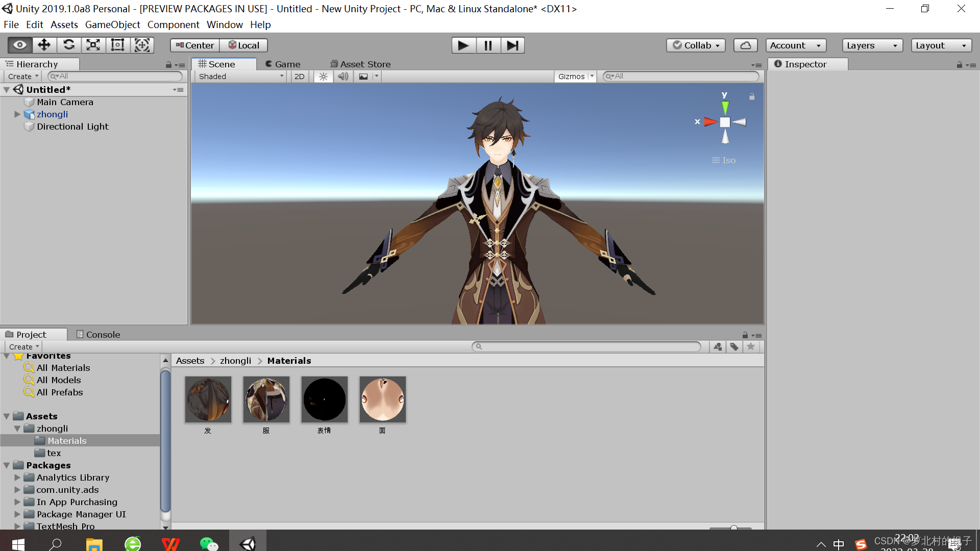The width and height of the screenshot is (980, 551).
Task: Open the GameObject menu
Action: 112,24
